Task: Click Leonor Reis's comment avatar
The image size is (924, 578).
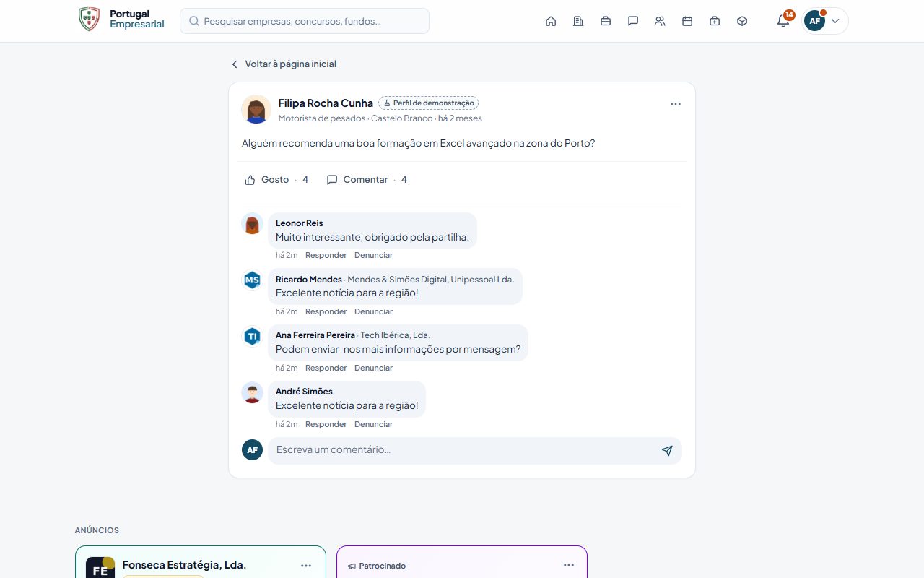Action: point(252,224)
